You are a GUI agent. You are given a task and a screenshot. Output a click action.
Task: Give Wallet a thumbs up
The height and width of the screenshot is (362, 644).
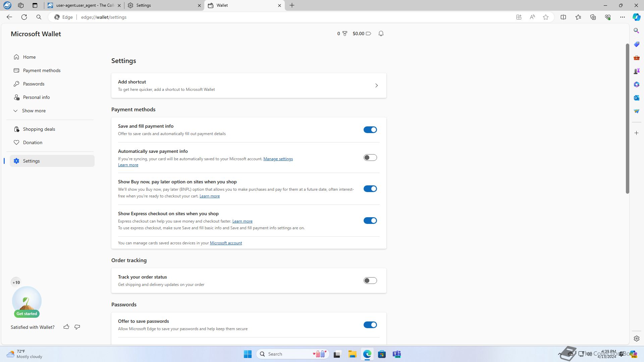pos(66,327)
